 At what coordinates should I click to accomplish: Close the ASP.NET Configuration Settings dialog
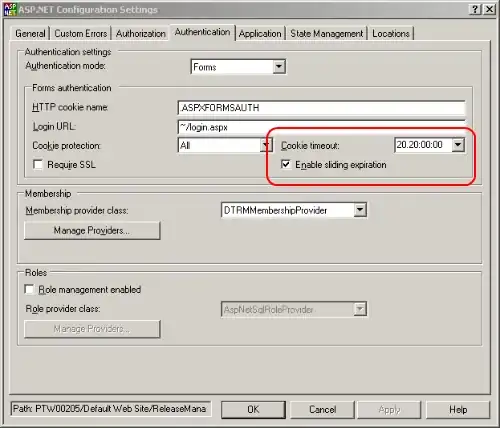[x=489, y=9]
